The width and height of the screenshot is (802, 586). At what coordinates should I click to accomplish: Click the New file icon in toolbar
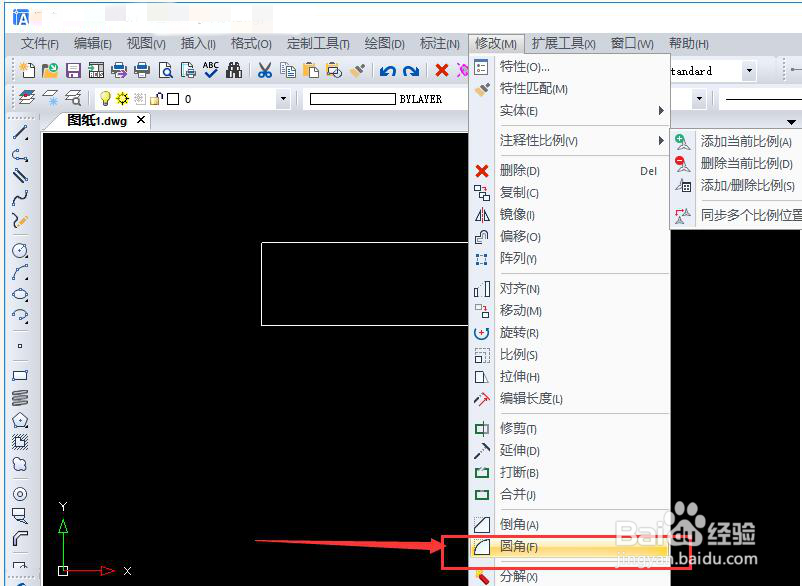[x=27, y=70]
